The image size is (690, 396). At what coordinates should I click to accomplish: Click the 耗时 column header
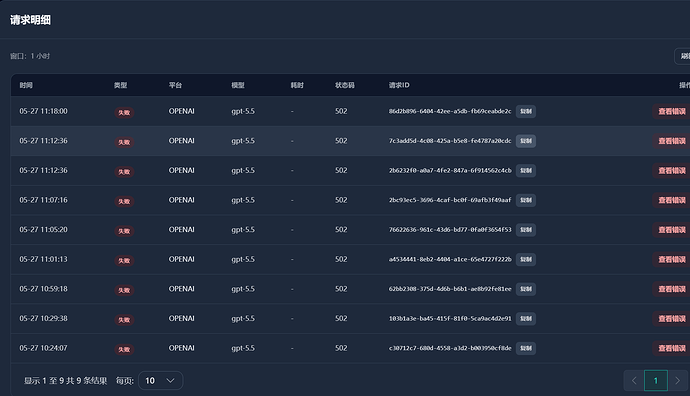(x=297, y=85)
